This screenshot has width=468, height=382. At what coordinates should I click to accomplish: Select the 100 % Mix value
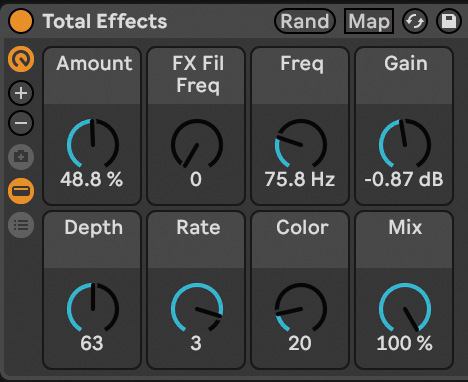[x=404, y=343]
